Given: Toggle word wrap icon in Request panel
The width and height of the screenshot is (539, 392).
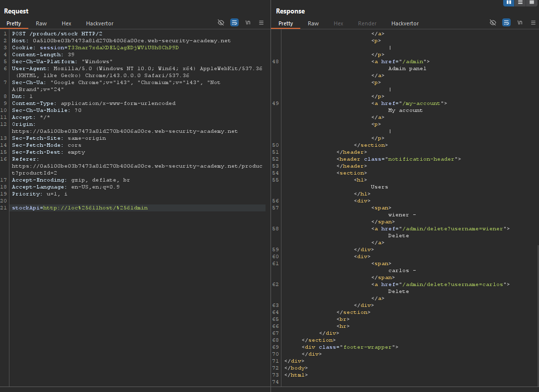Looking at the screenshot, I should click(x=234, y=23).
